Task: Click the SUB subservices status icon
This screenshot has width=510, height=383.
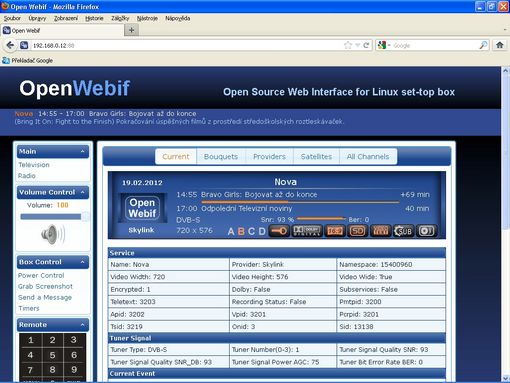Action: (x=403, y=231)
